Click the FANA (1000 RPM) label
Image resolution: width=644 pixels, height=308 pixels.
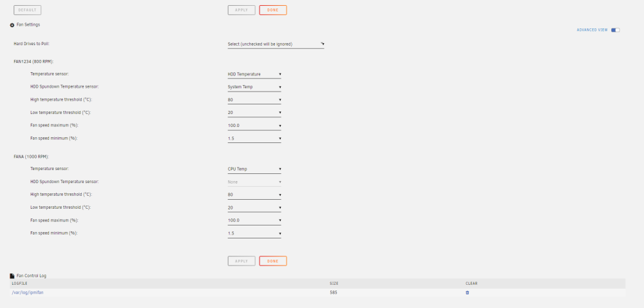pos(32,157)
